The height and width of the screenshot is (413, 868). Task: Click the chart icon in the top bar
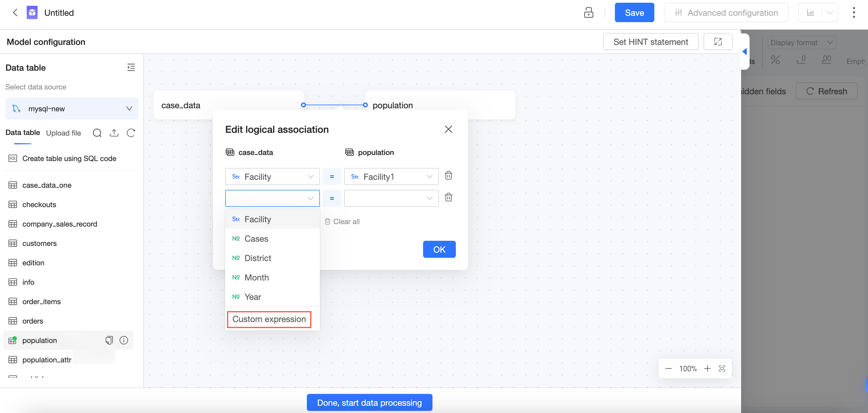coord(810,13)
